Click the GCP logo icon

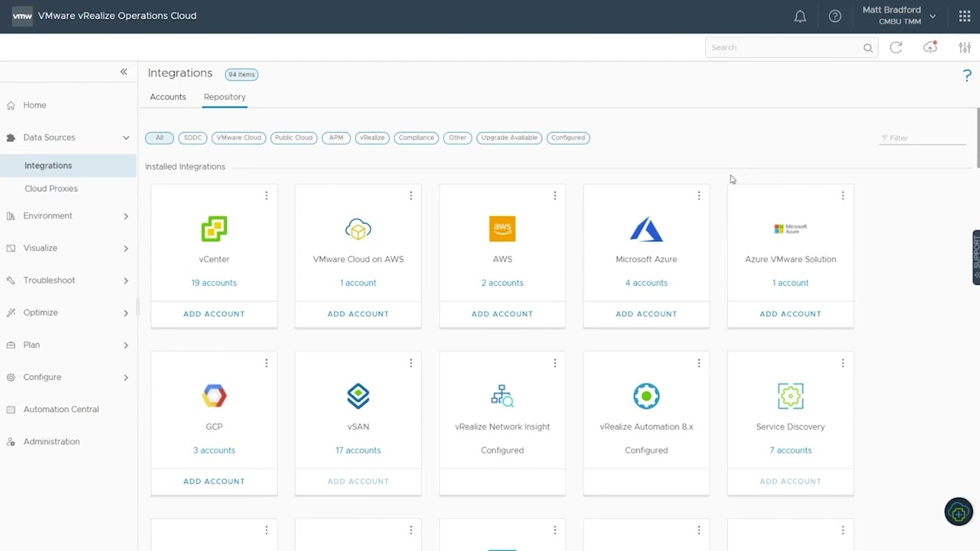214,396
